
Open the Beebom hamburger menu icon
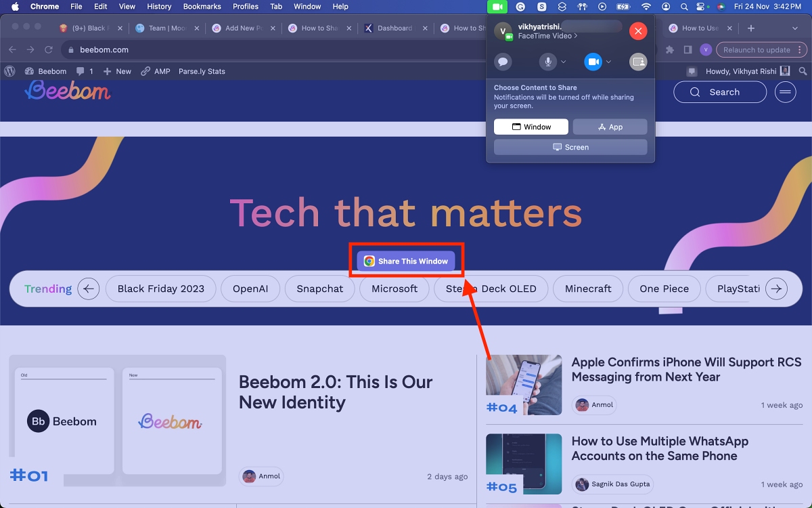pyautogui.click(x=786, y=92)
